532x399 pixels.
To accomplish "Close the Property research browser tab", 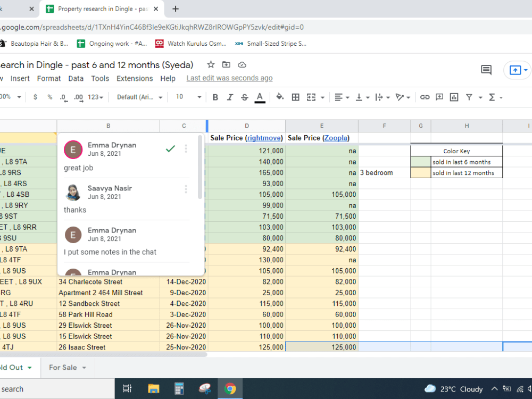I will 156,9.
